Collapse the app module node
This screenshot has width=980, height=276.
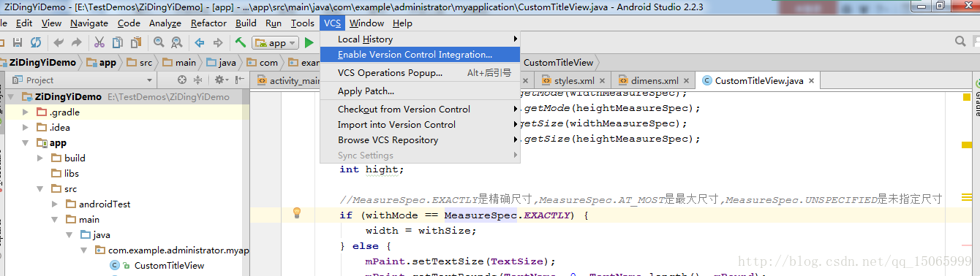26,143
